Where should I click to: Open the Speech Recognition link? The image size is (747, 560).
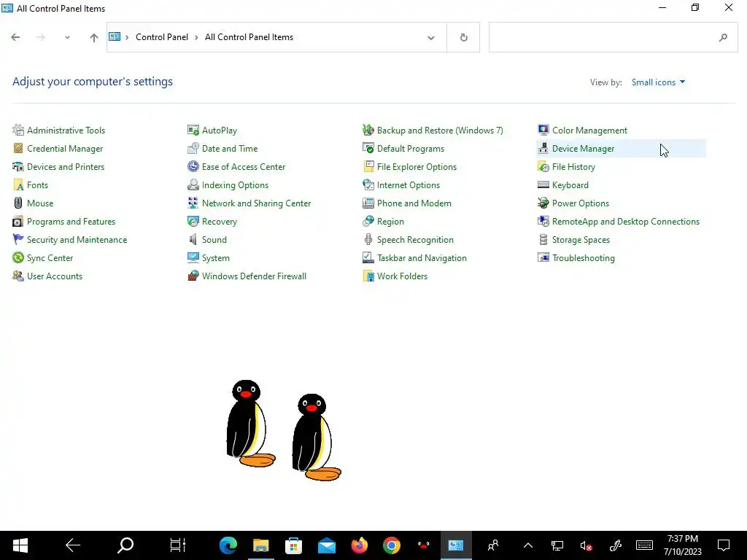point(415,239)
